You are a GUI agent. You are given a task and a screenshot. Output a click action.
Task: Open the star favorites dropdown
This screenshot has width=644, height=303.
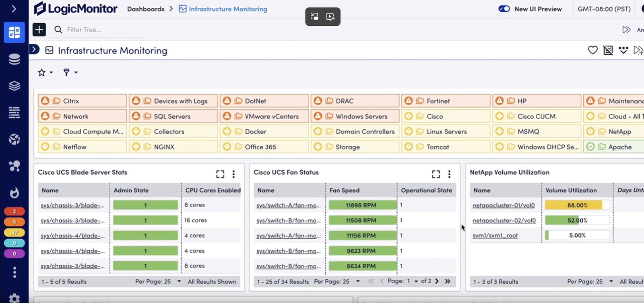click(x=45, y=72)
